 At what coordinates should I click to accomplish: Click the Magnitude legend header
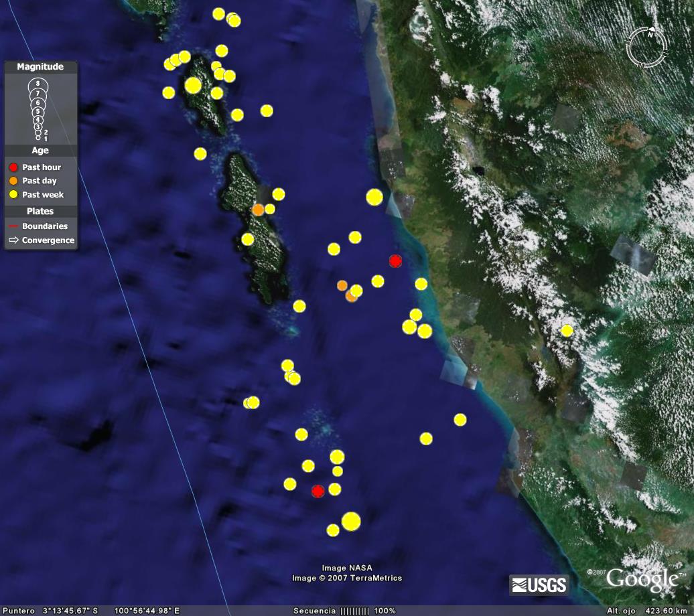pyautogui.click(x=40, y=67)
